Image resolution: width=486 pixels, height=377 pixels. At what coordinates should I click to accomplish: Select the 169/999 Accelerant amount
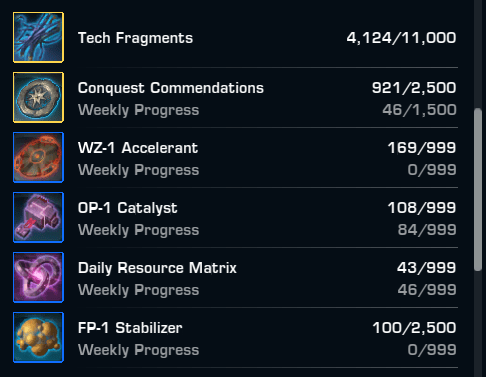[422, 148]
